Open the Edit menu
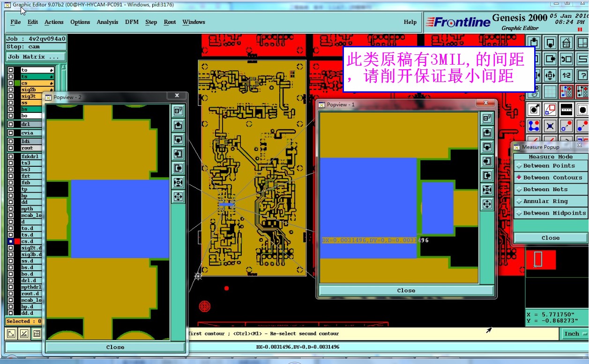The width and height of the screenshot is (589, 364). [33, 22]
